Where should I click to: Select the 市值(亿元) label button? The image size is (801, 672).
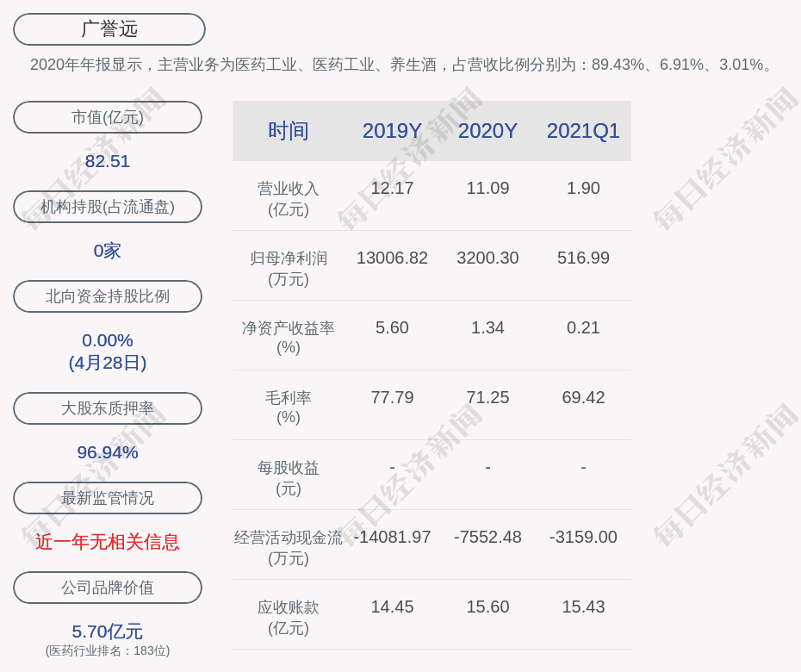click(x=108, y=117)
